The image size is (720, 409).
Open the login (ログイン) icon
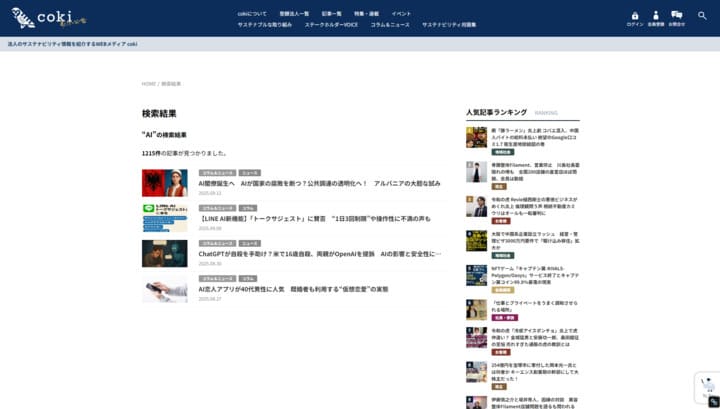[635, 17]
